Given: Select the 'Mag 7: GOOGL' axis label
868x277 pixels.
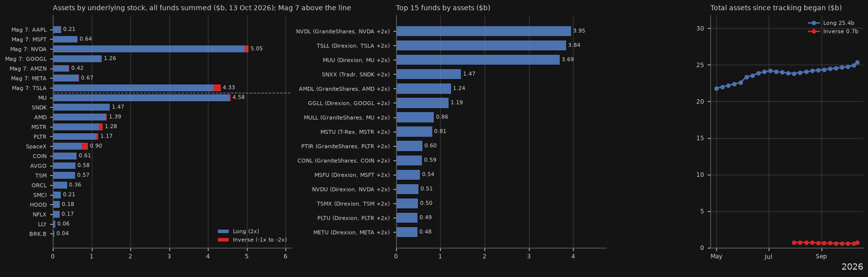Looking at the screenshot, I should point(26,59).
